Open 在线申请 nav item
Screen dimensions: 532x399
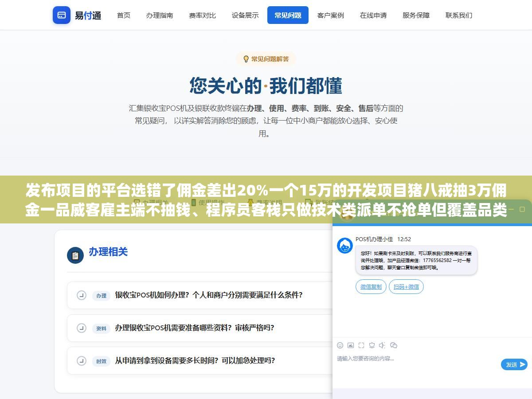pyautogui.click(x=373, y=15)
